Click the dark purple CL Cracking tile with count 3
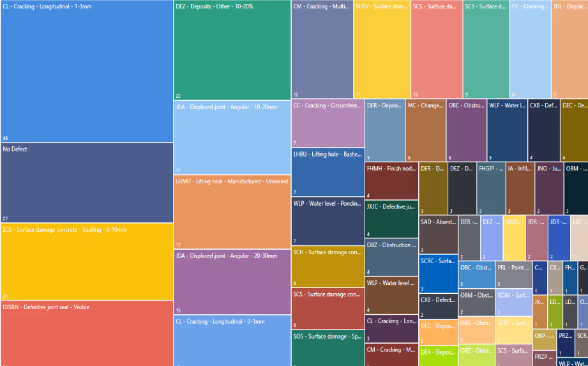588x366 pixels. point(391,328)
